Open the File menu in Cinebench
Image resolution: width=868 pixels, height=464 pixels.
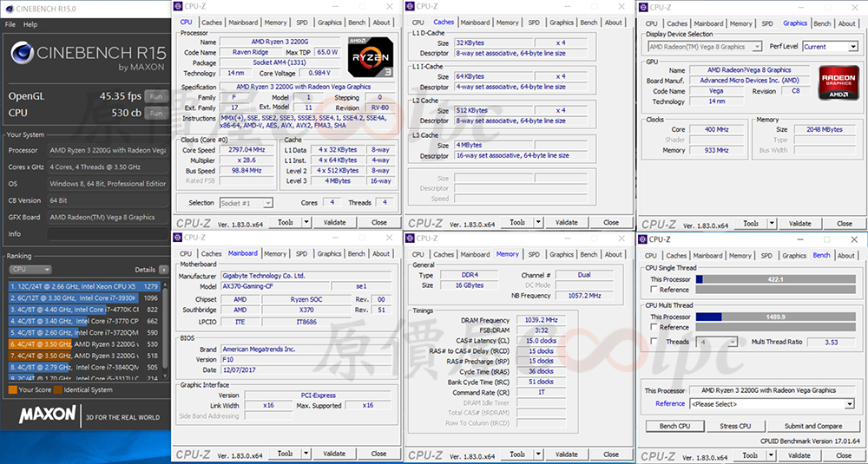(10, 24)
